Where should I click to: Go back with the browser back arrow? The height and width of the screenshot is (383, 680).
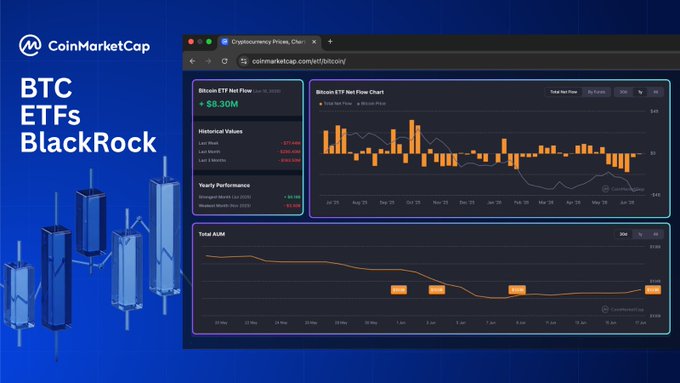(x=193, y=61)
